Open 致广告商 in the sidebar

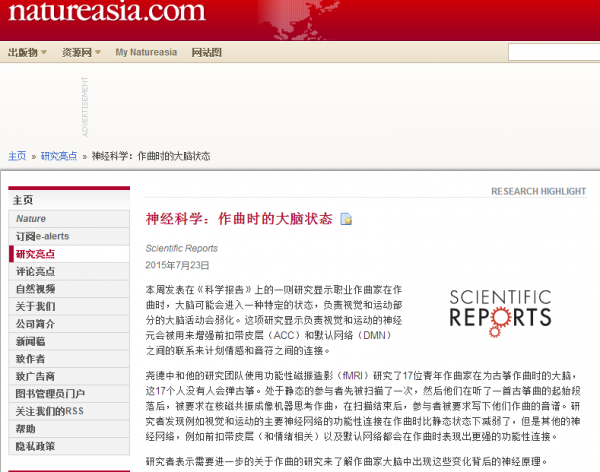coord(69,376)
